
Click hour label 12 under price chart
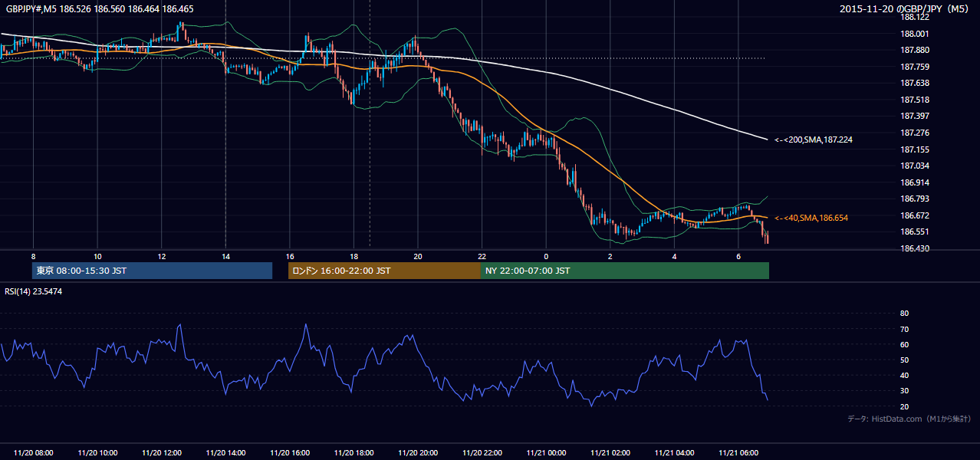click(162, 256)
